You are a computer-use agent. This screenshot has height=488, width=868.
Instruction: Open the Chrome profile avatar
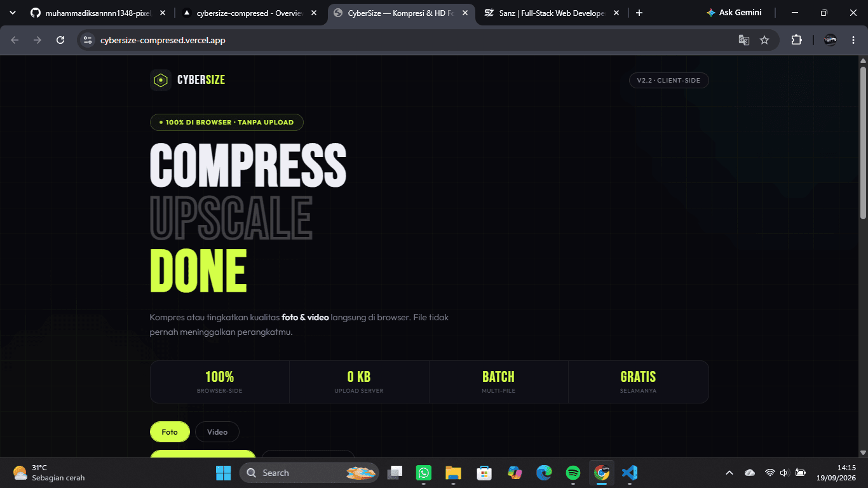(x=831, y=40)
